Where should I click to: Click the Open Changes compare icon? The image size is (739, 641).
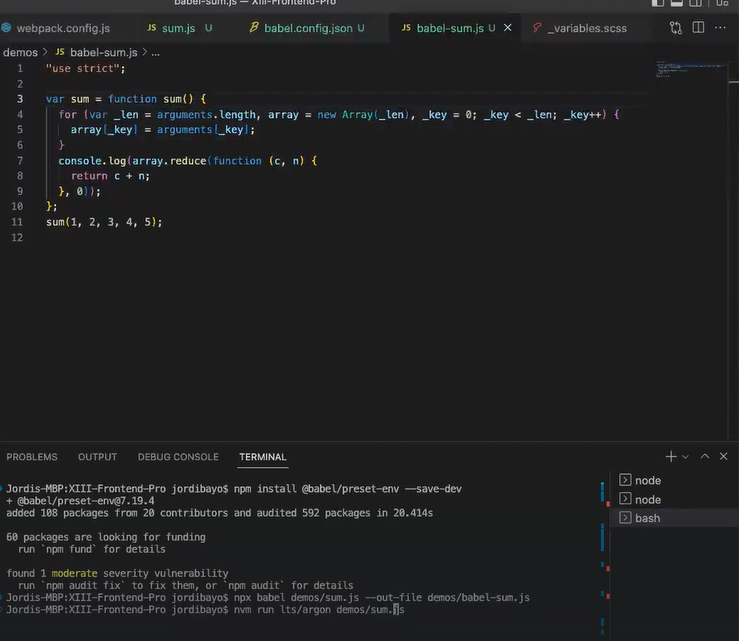675,28
